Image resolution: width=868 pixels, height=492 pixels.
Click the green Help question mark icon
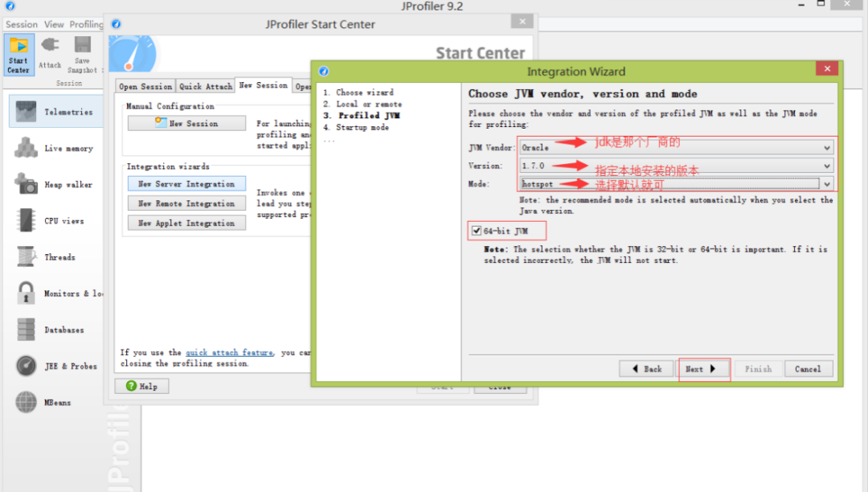(131, 386)
